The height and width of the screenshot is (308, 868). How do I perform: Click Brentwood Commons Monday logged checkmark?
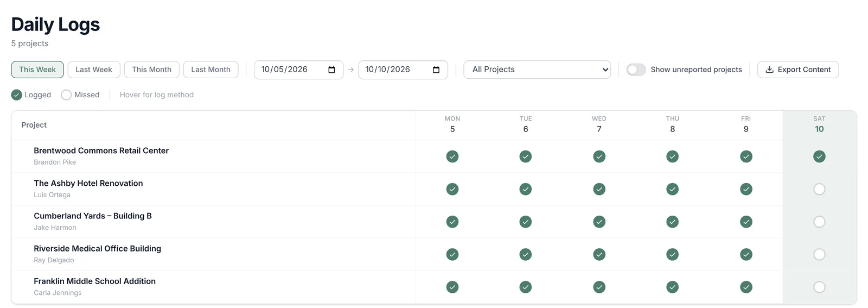click(452, 156)
